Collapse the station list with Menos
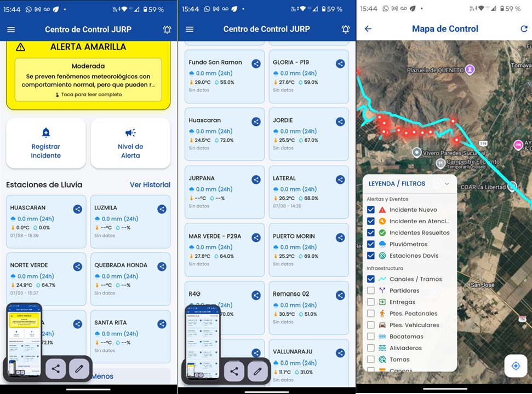Viewport: 532px width, 394px height. 102,376
